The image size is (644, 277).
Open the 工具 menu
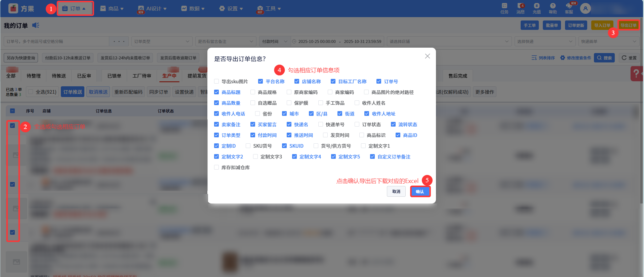tap(269, 8)
